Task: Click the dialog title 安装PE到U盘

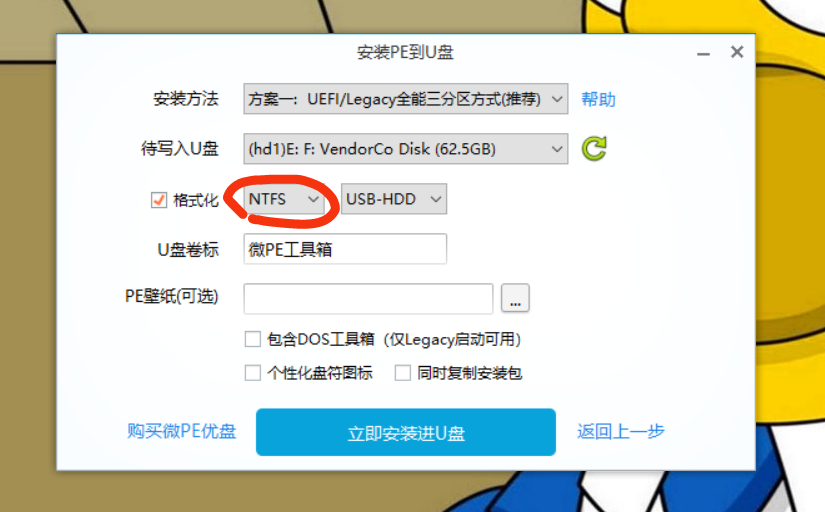Action: 405,52
